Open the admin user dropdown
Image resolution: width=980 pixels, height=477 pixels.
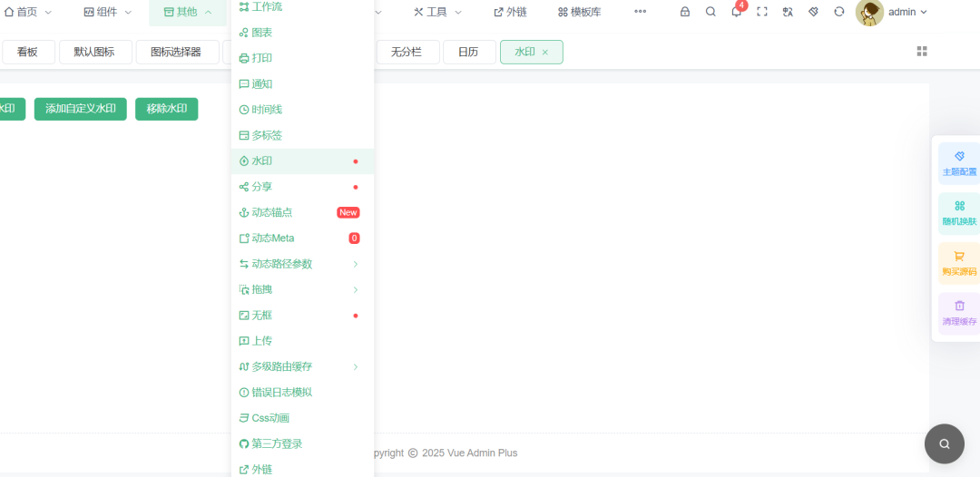tap(907, 12)
